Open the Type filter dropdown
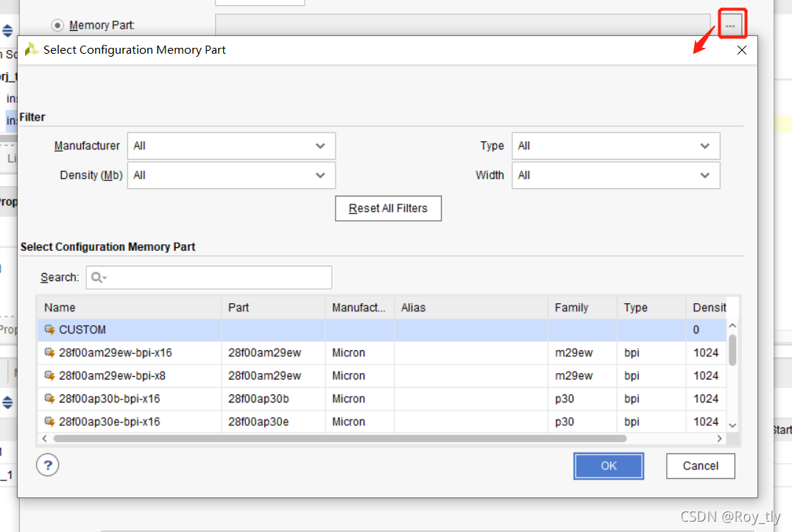The image size is (792, 532). (x=616, y=146)
